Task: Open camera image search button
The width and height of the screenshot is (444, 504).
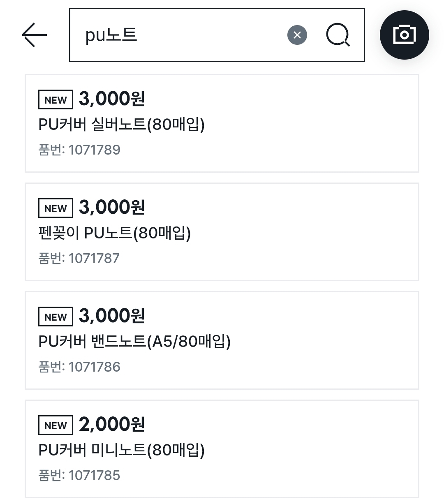Action: (x=404, y=35)
